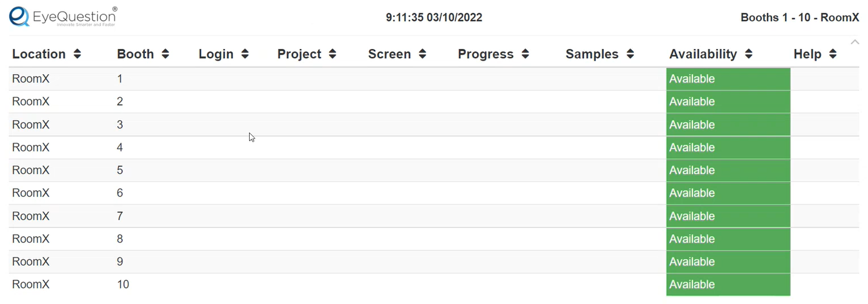
Task: Click the date and time display
Action: [434, 18]
